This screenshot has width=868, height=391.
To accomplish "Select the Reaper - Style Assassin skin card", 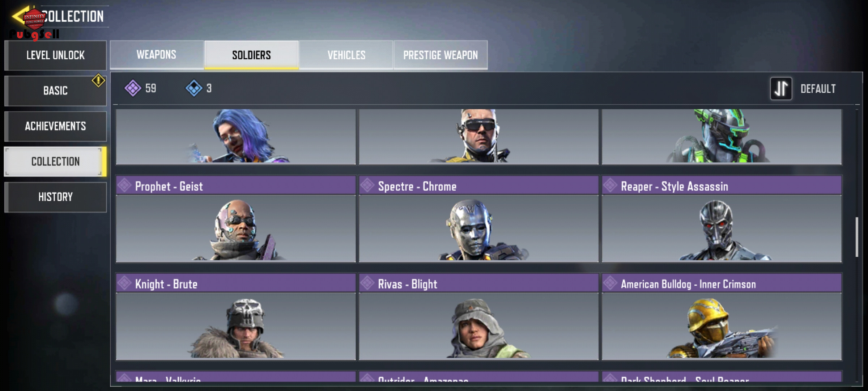I will [x=722, y=219].
